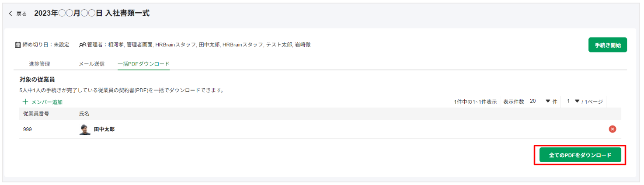Click the calendar icon beside 締め切り日
The width and height of the screenshot is (644, 185).
pos(18,45)
